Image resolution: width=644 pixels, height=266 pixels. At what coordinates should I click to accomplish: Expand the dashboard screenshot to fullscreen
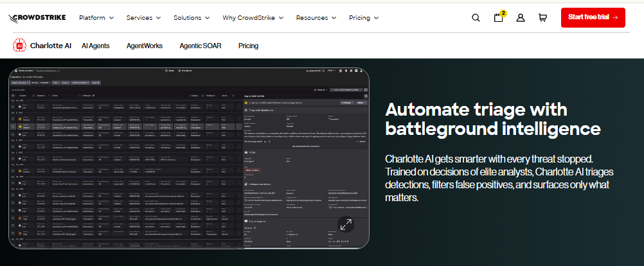pos(346,224)
